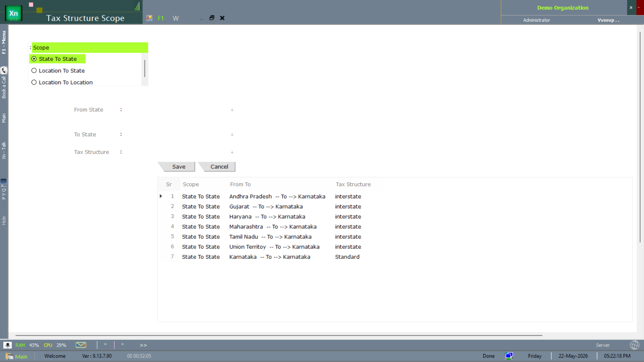Click the Sr column header

pos(169,184)
